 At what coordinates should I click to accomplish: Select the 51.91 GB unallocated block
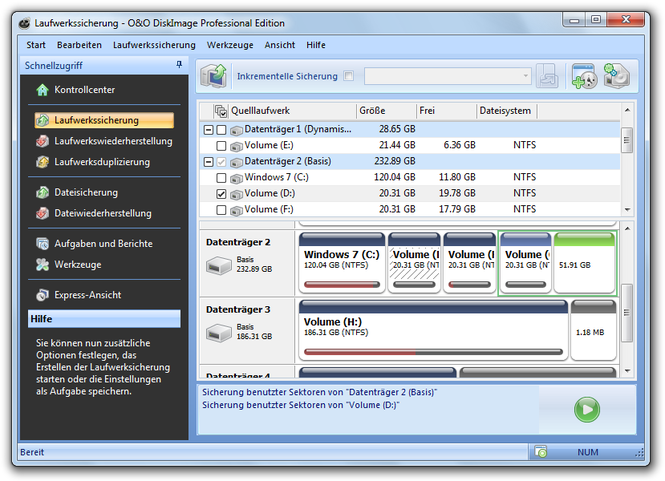pyautogui.click(x=584, y=262)
